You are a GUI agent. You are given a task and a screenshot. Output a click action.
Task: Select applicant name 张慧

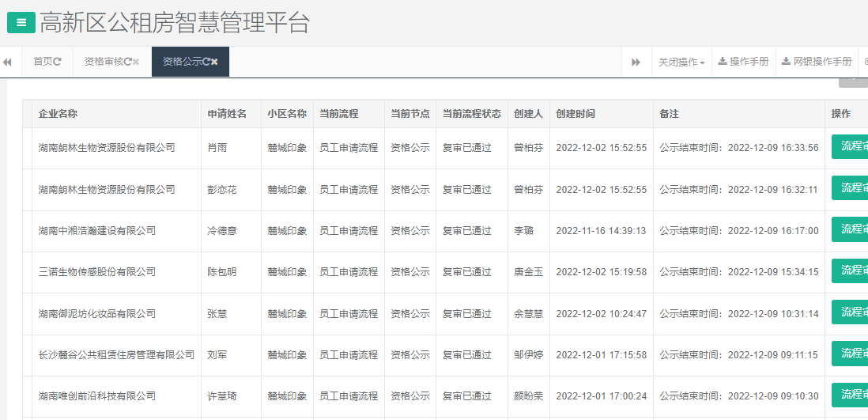tap(217, 313)
